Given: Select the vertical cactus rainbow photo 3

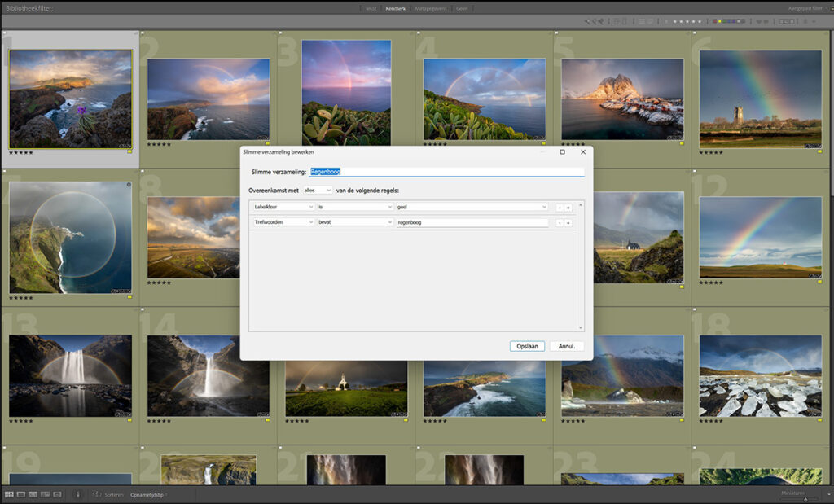Looking at the screenshot, I should tap(346, 93).
